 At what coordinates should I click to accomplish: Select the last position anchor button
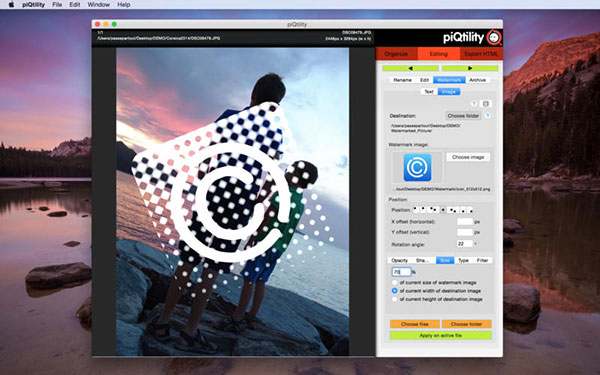(471, 210)
